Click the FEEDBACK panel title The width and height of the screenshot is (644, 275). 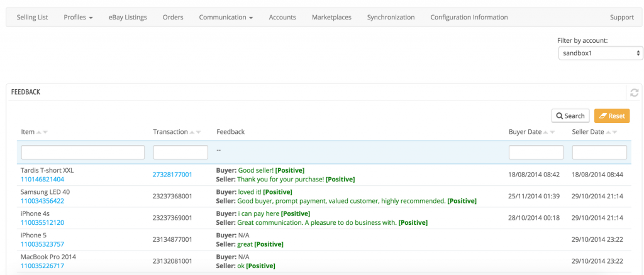[25, 92]
